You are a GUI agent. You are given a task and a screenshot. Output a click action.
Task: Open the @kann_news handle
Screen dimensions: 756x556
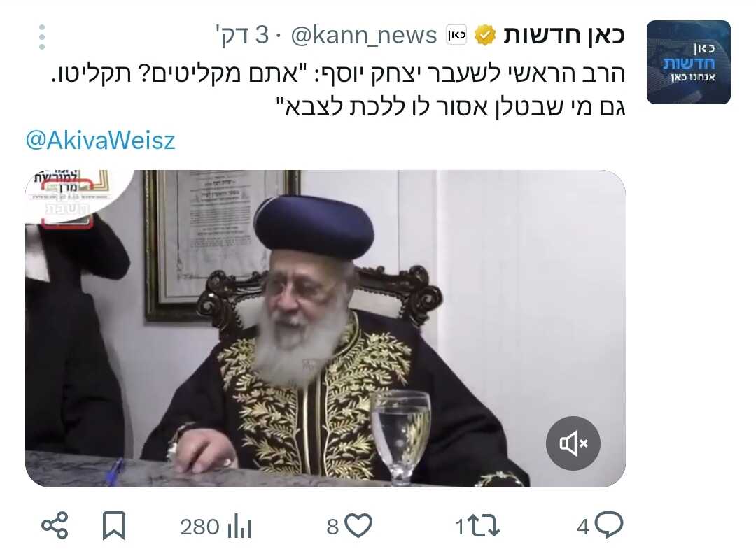(364, 35)
